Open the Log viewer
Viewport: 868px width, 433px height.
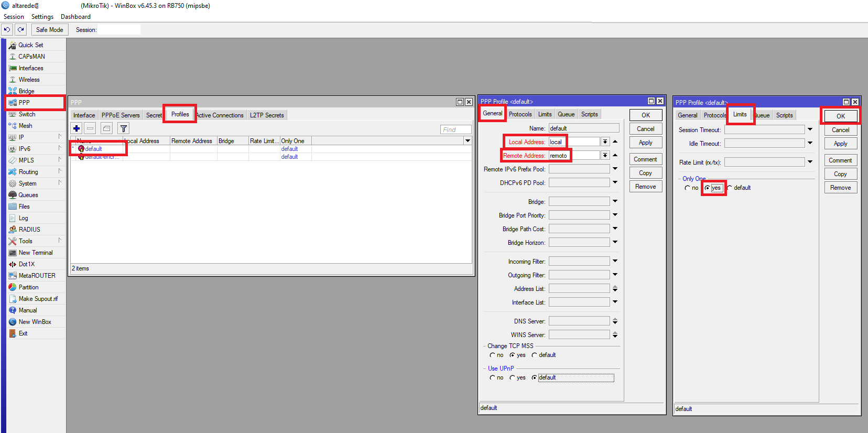[x=24, y=218]
